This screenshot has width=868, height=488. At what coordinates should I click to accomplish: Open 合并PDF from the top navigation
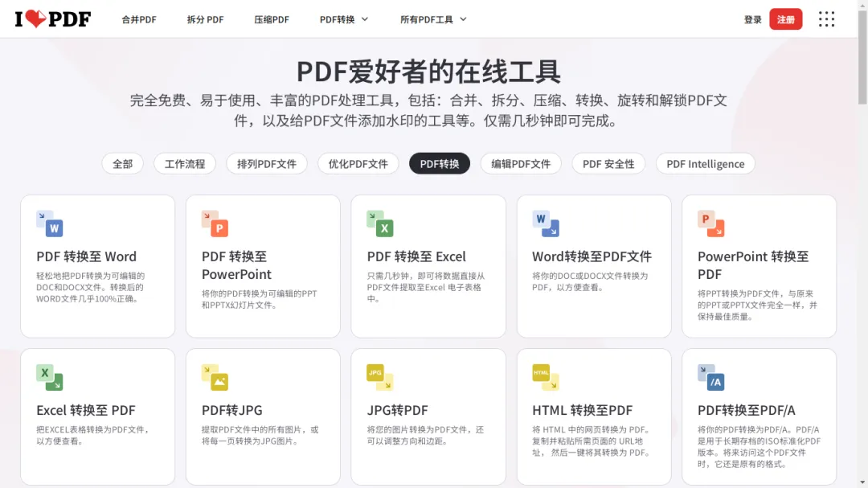139,19
